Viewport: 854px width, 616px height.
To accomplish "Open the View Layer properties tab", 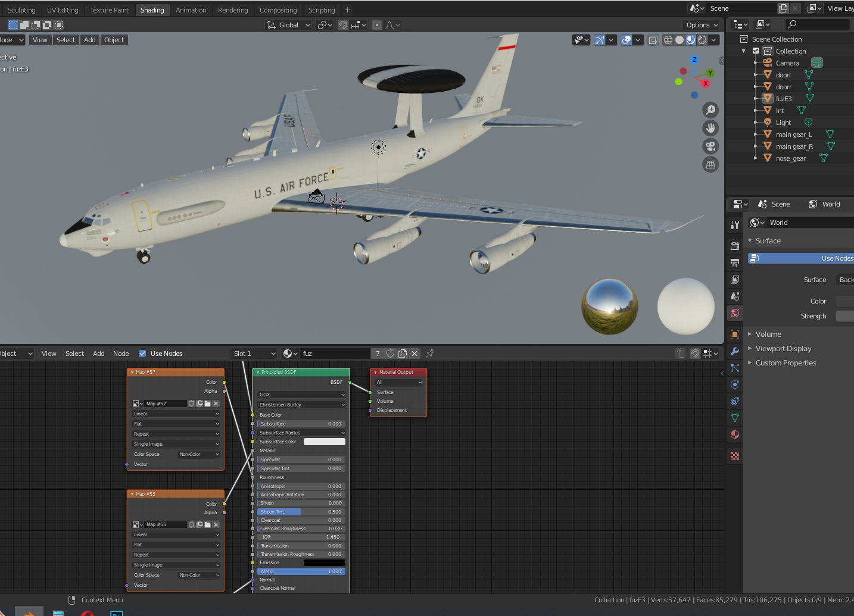I will [735, 279].
